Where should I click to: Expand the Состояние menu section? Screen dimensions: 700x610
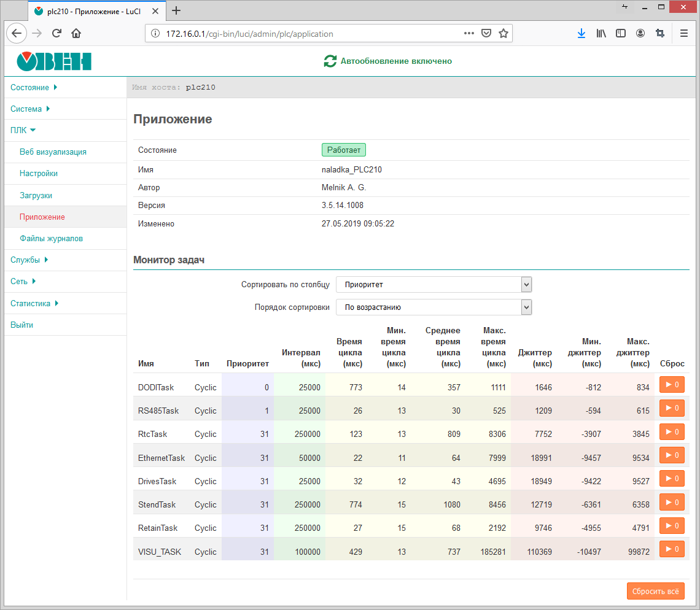point(34,88)
